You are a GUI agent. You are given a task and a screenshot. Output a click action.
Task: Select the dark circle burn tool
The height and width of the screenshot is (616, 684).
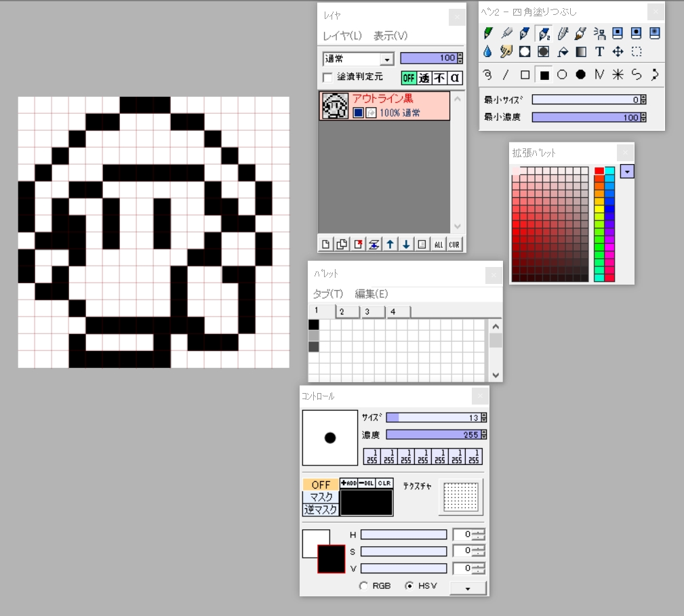[544, 52]
